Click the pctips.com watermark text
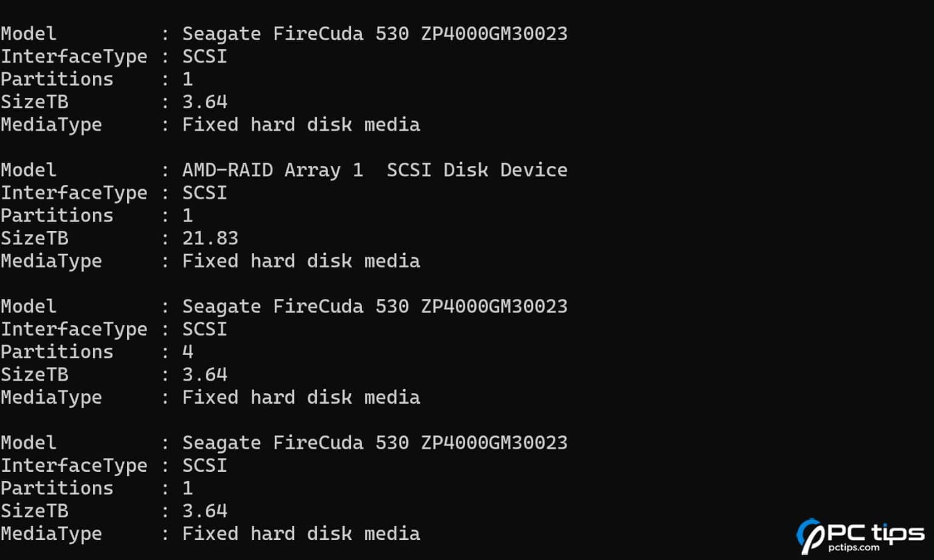The width and height of the screenshot is (934, 560). coord(854,548)
